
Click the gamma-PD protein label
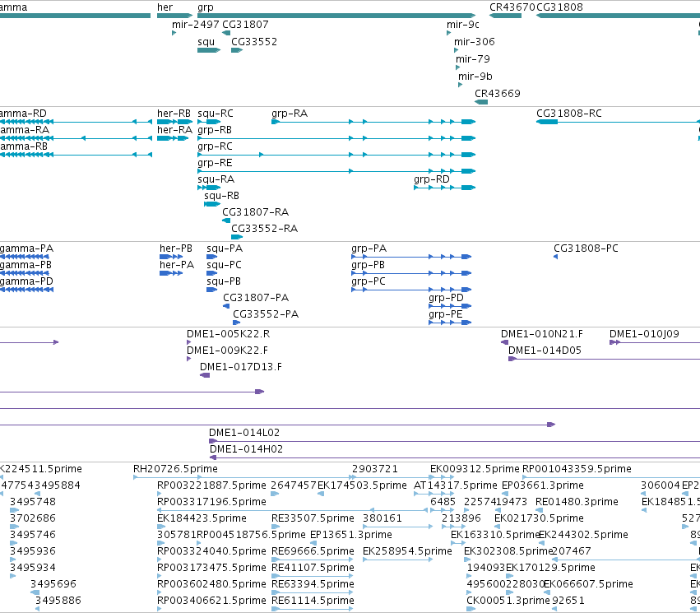coord(27,281)
